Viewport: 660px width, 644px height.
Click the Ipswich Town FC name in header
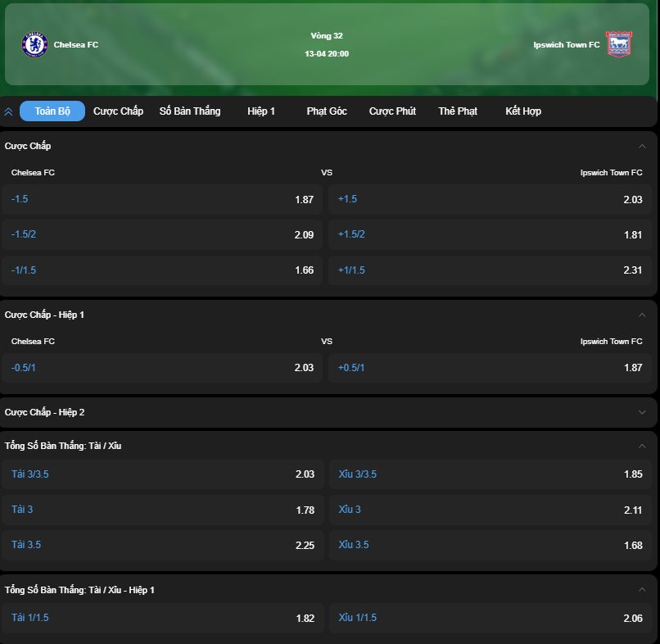point(567,44)
